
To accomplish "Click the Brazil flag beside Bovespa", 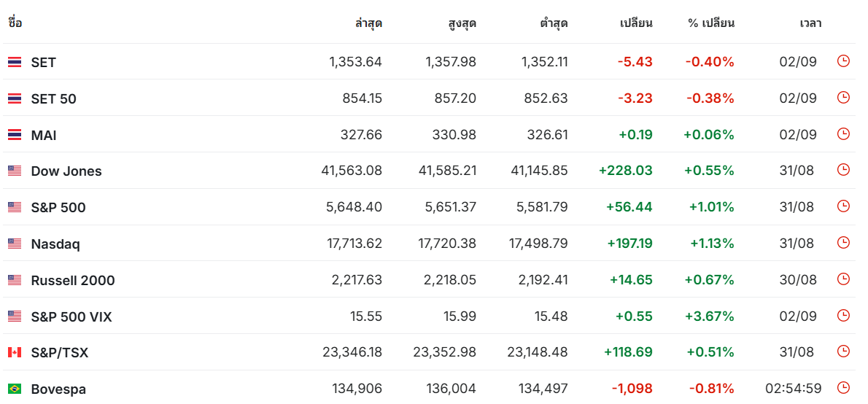I will pos(15,389).
